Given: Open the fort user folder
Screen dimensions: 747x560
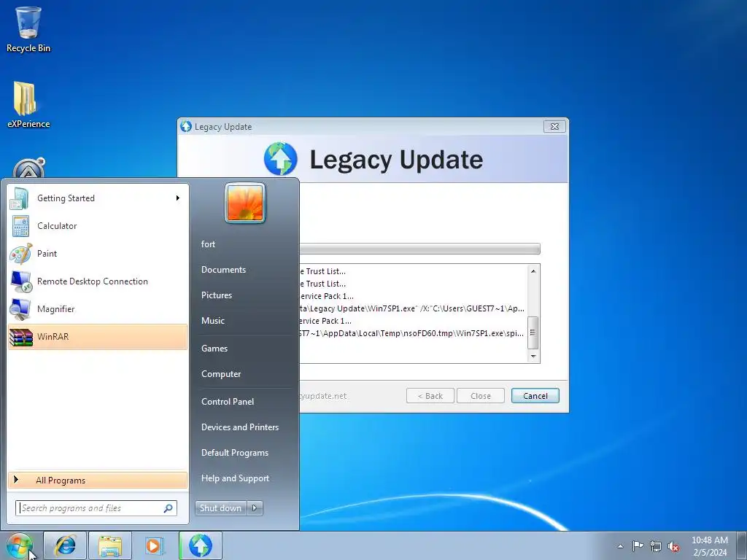Looking at the screenshot, I should point(208,244).
